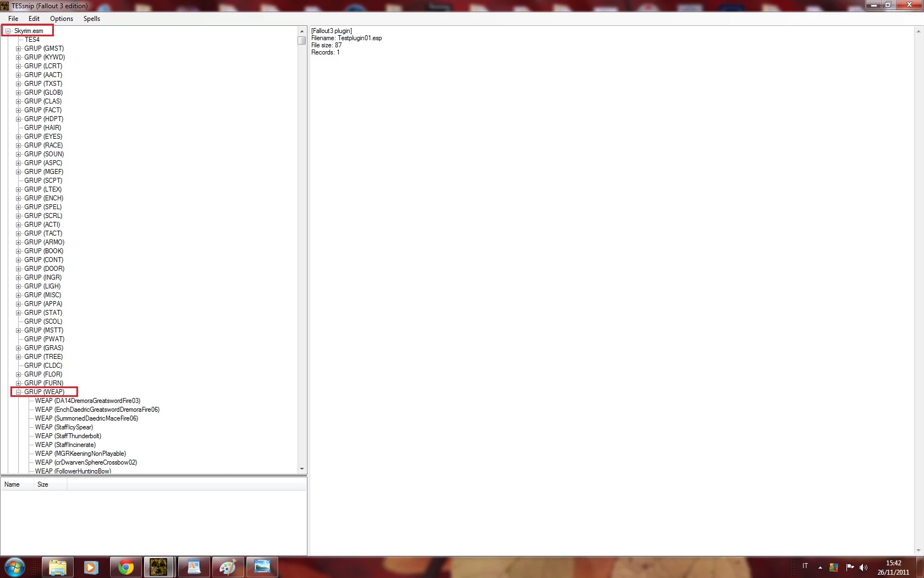Open Windows Media Player taskbar icon
Viewport: 924px width, 578px height.
[91, 567]
